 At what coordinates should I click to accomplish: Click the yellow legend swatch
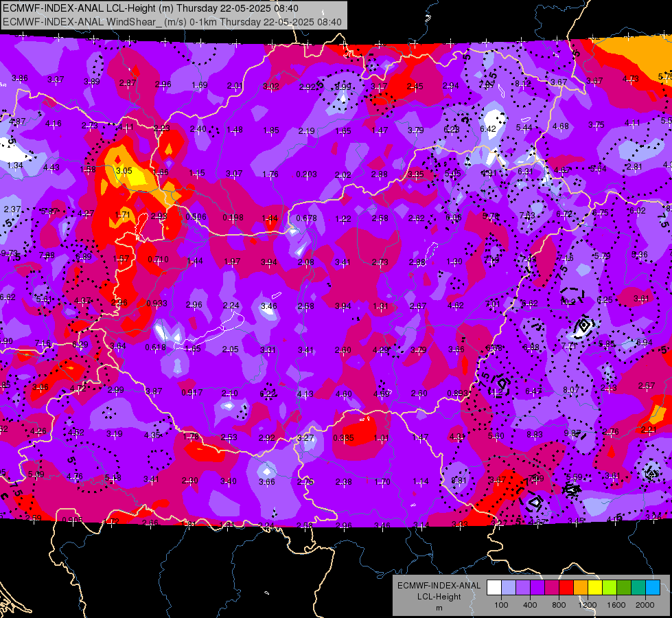[x=595, y=588]
